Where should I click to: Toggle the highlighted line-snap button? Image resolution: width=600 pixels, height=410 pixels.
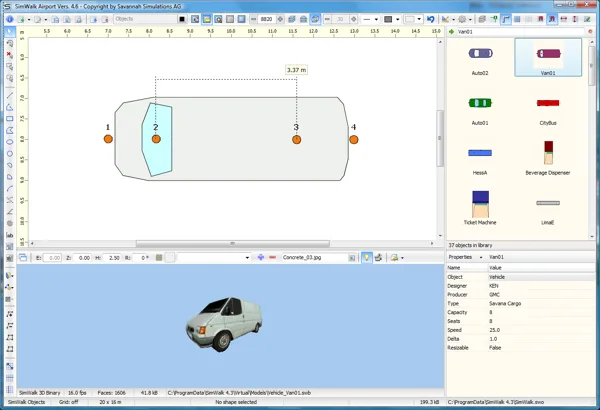[x=505, y=19]
